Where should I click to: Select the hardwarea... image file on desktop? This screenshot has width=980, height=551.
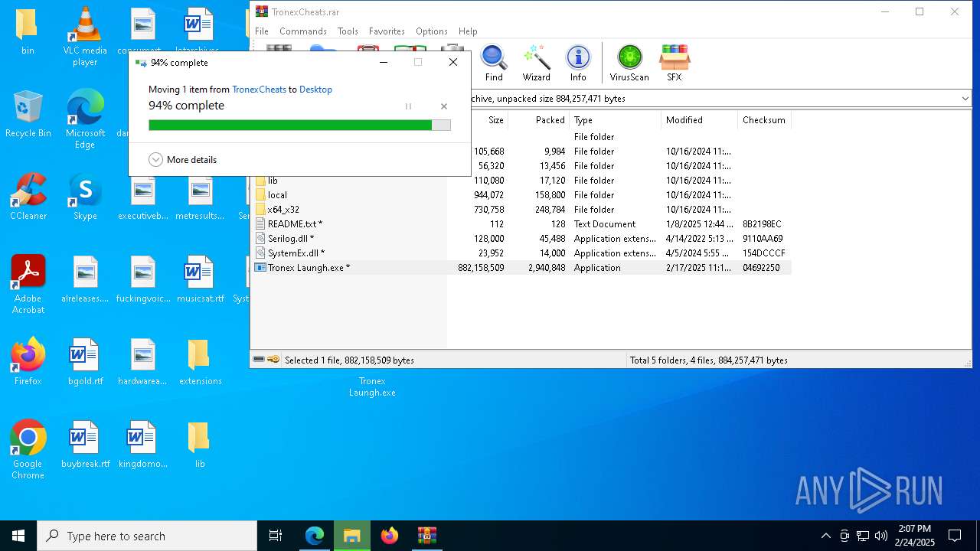142,362
